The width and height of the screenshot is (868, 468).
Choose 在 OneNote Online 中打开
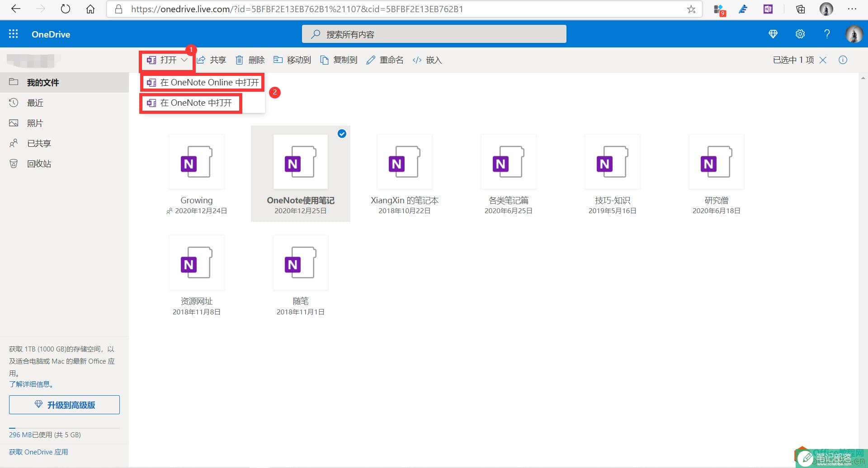[x=203, y=83]
